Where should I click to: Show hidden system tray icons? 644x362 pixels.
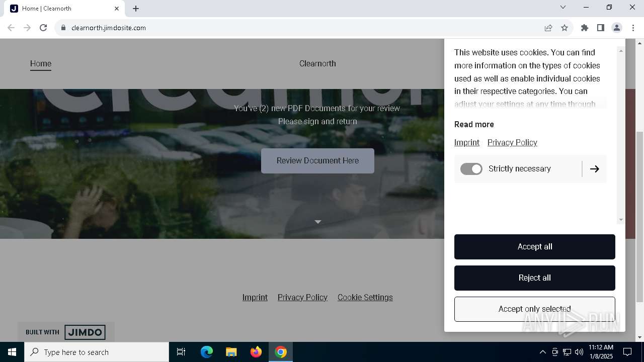[x=542, y=352]
